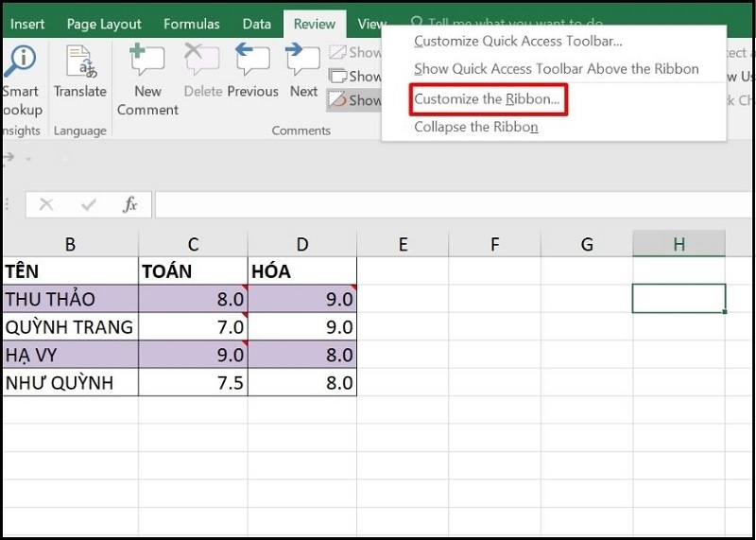Click the Delete comment icon
Image resolution: width=756 pixels, height=540 pixels.
tap(202, 71)
